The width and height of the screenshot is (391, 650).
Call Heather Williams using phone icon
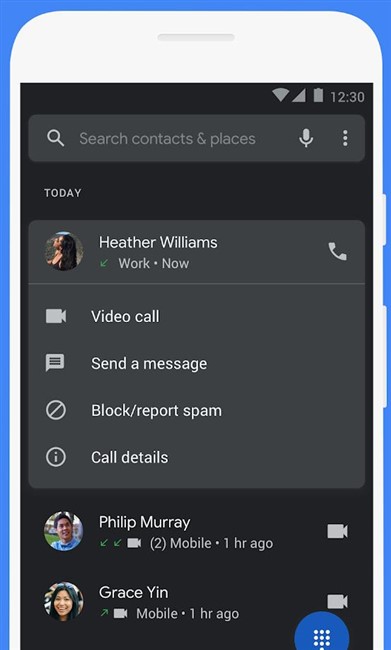click(x=338, y=252)
